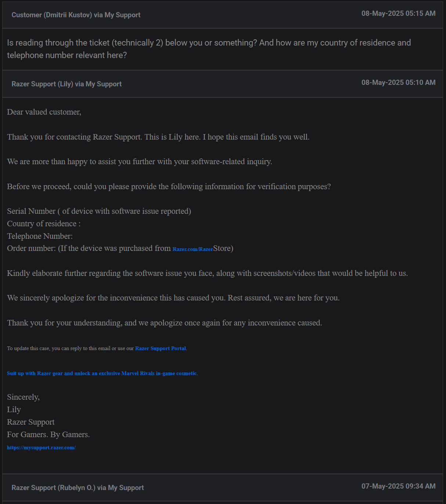Viewport: 446px width, 504px height.
Task: Click the Customer (Dmitrii Kustov) message header
Action: click(x=76, y=15)
